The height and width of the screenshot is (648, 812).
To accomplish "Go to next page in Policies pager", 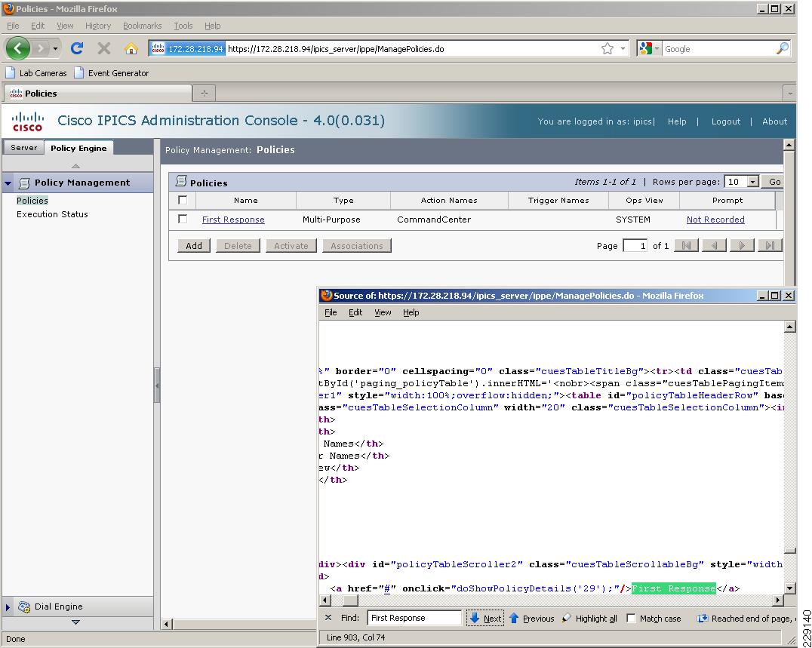I will 742,245.
